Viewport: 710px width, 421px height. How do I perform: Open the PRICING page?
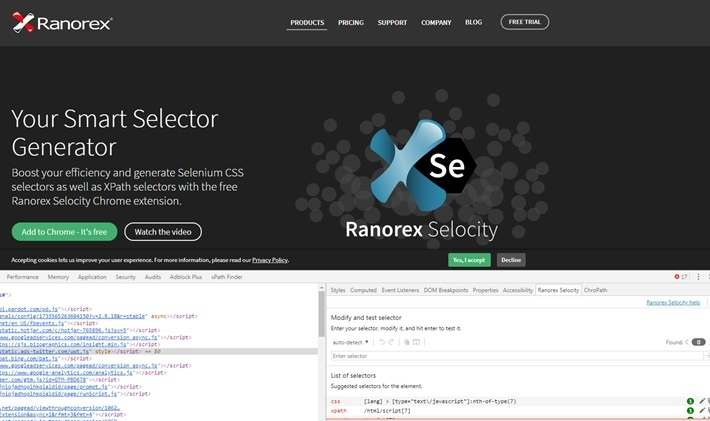(x=350, y=22)
